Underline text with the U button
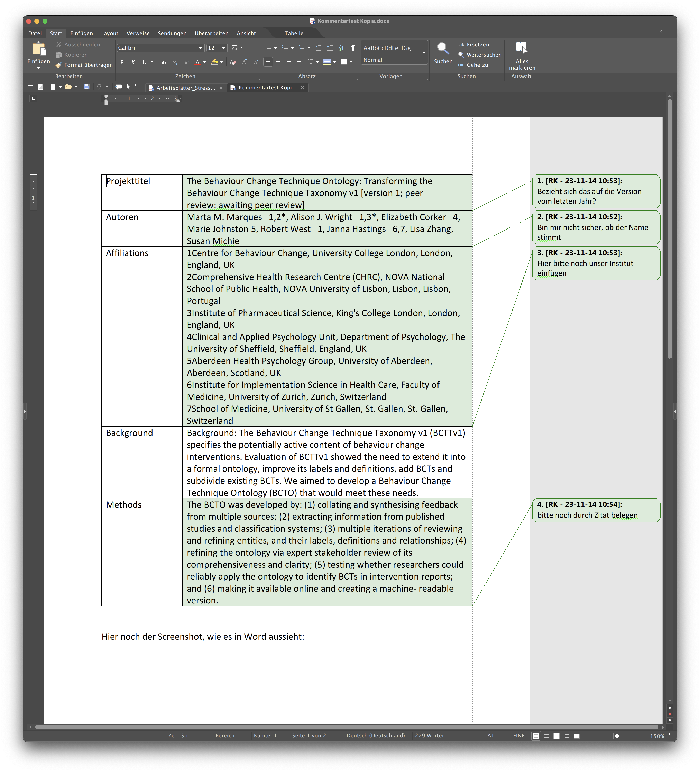The height and width of the screenshot is (772, 700). 144,62
